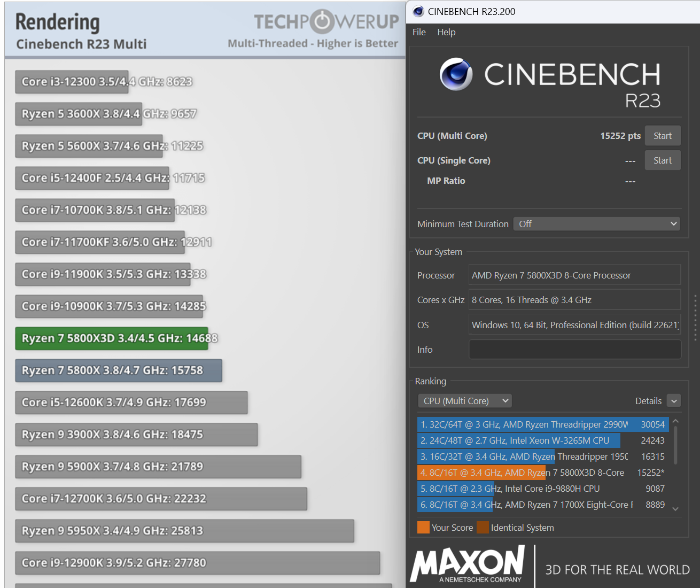The height and width of the screenshot is (588, 700).
Task: Expand the Details dropdown arrow
Action: 674,401
